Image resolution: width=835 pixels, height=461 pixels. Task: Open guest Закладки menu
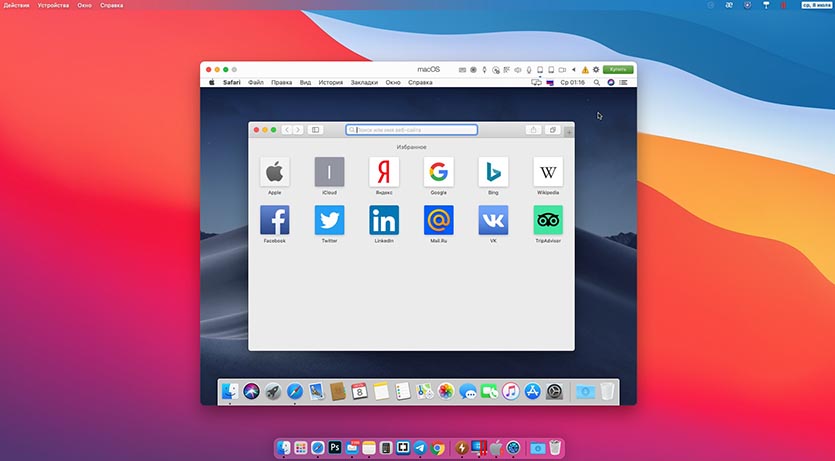(364, 83)
